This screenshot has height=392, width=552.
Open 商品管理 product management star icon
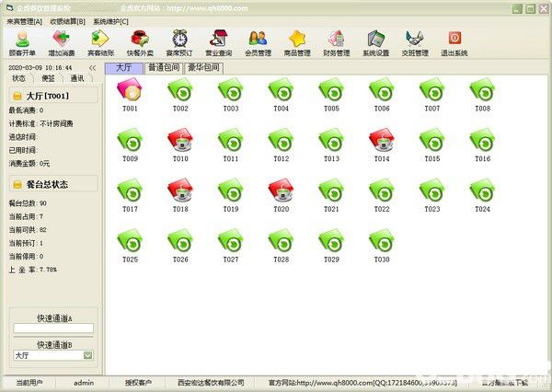click(297, 43)
